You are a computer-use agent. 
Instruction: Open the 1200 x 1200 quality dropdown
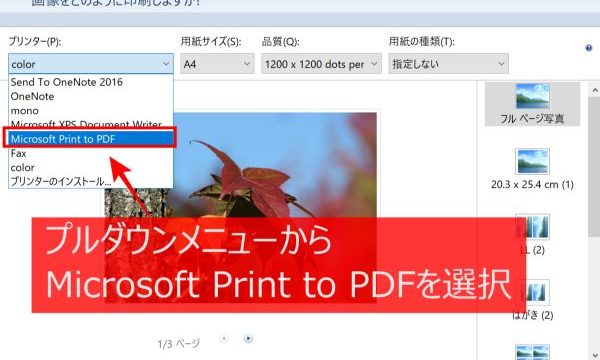click(x=321, y=64)
